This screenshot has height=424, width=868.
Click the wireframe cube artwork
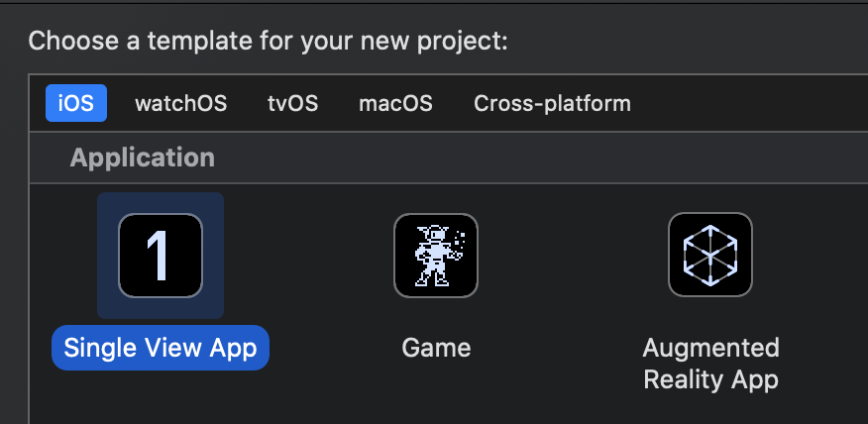click(709, 256)
